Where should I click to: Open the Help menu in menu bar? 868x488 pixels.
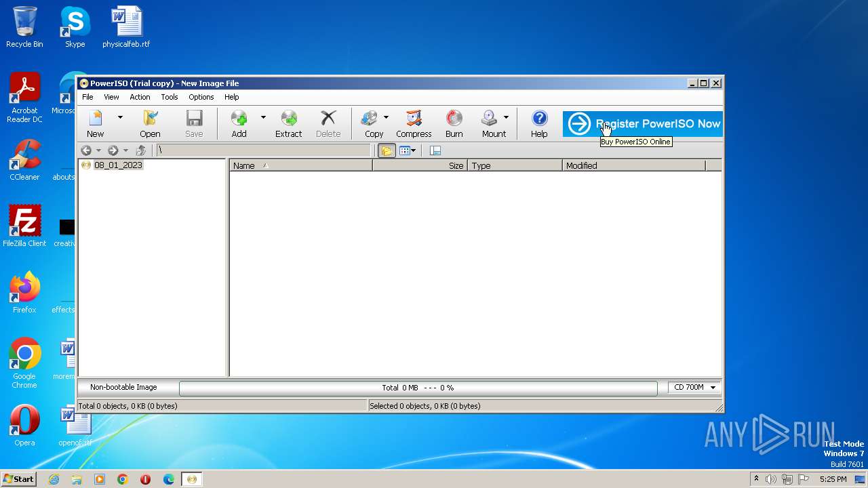click(x=232, y=97)
